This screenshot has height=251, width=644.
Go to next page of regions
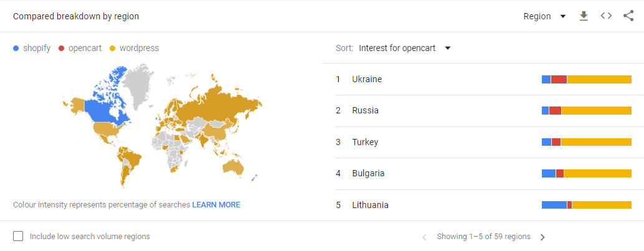[x=542, y=237]
